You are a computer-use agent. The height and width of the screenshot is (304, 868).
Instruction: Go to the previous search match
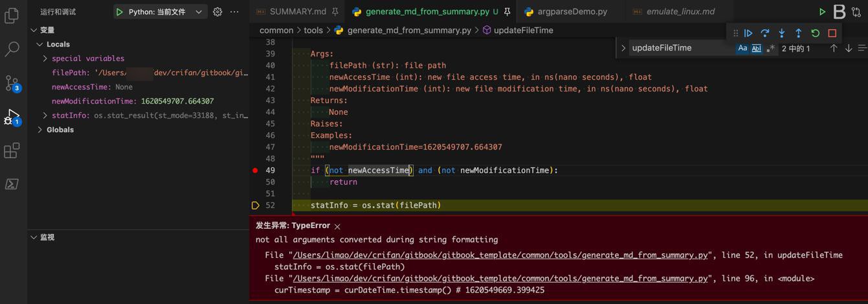834,48
